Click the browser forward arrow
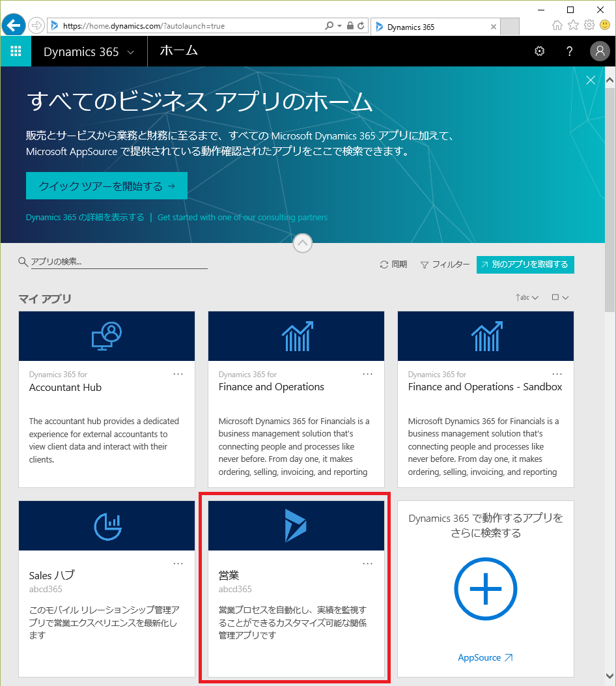 pos(36,26)
